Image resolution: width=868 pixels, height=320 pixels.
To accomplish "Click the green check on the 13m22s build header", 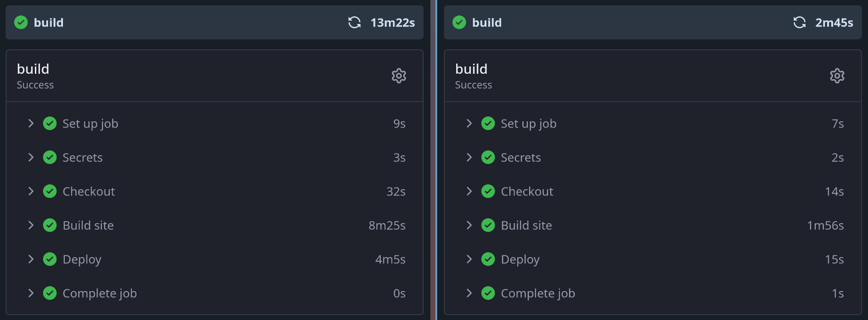I will pyautogui.click(x=21, y=23).
